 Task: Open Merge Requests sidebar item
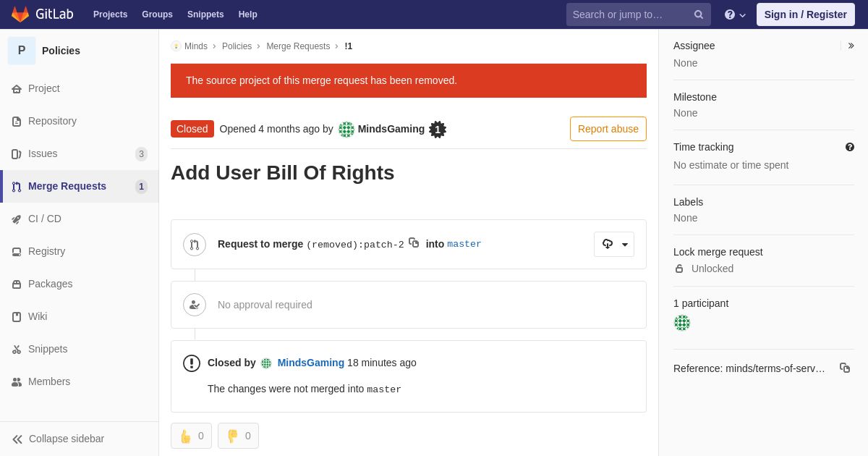point(80,186)
